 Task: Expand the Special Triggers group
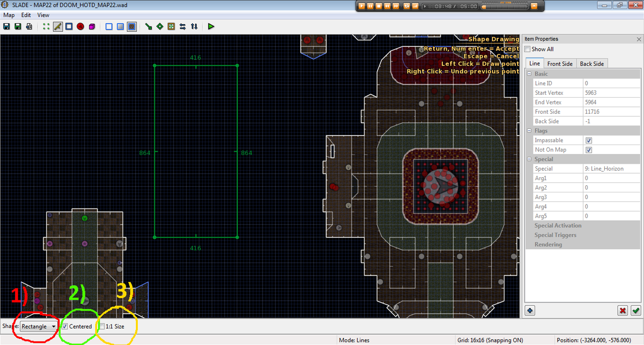555,235
